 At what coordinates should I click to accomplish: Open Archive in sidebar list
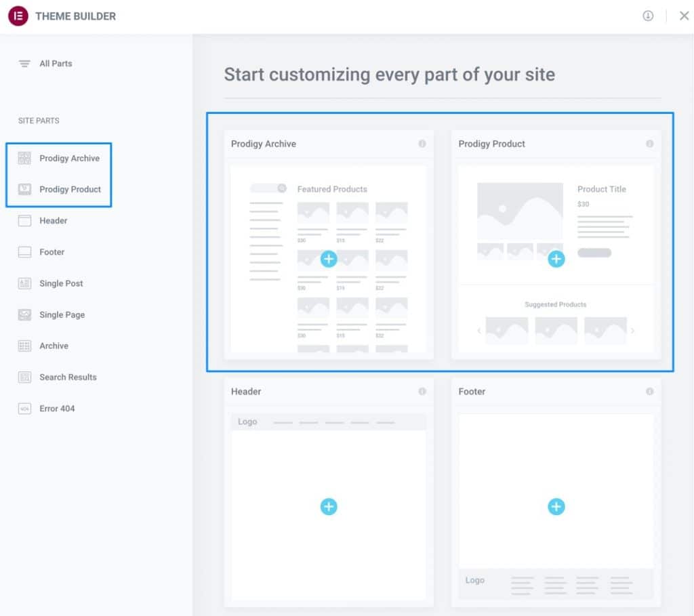54,346
